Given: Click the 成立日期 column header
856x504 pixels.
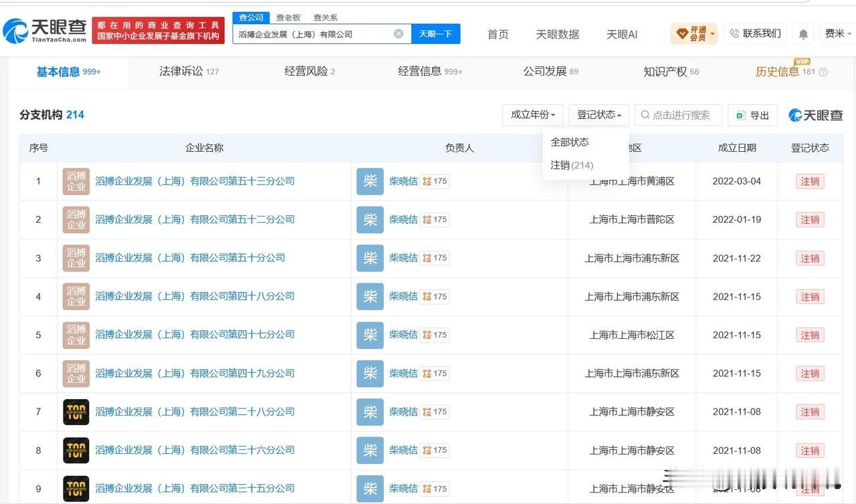Looking at the screenshot, I should [x=737, y=148].
